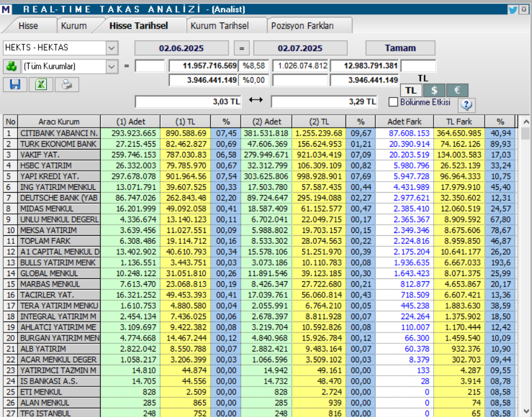Sort by (2) TL column header
Image resolution: width=532 pixels, height=417 pixels.
point(318,122)
